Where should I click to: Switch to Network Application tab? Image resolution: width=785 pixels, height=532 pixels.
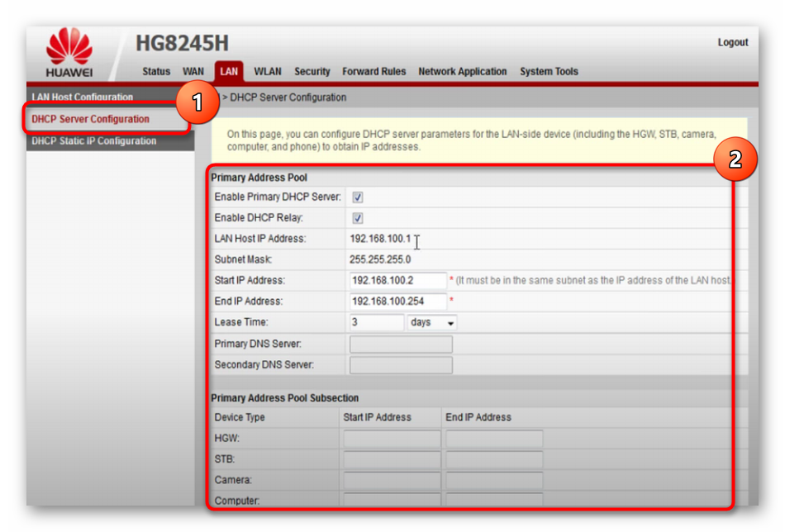pyautogui.click(x=462, y=72)
